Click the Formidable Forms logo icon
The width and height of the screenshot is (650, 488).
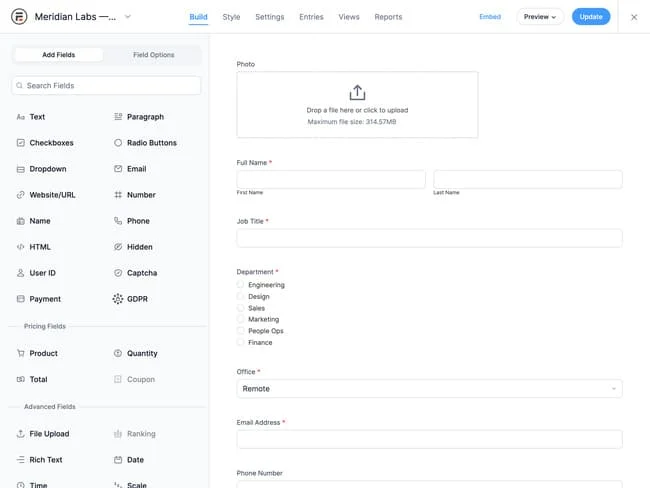click(19, 17)
